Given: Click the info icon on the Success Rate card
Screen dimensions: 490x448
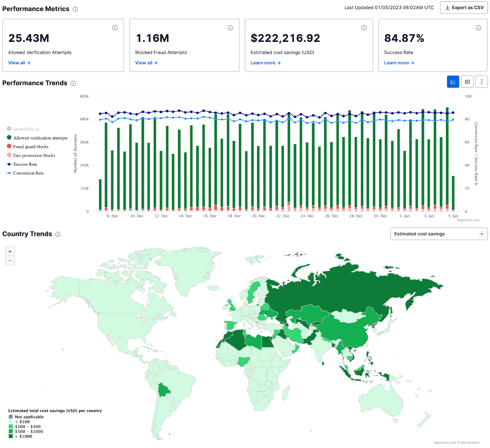Looking at the screenshot, I should click(478, 27).
